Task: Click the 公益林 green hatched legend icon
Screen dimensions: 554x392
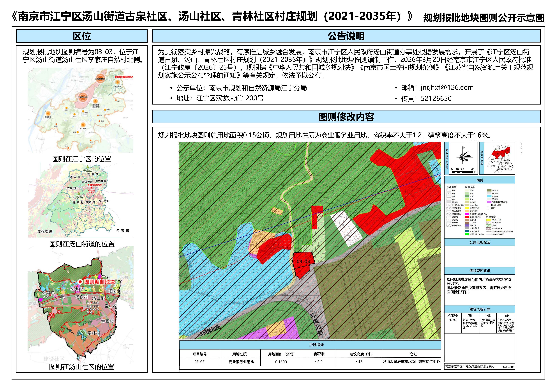Action: click(489, 226)
